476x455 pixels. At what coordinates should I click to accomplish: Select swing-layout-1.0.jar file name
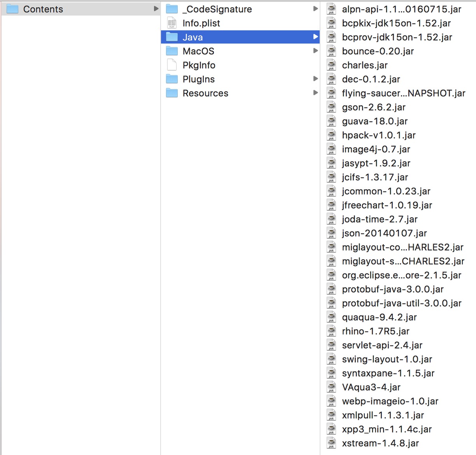click(387, 359)
